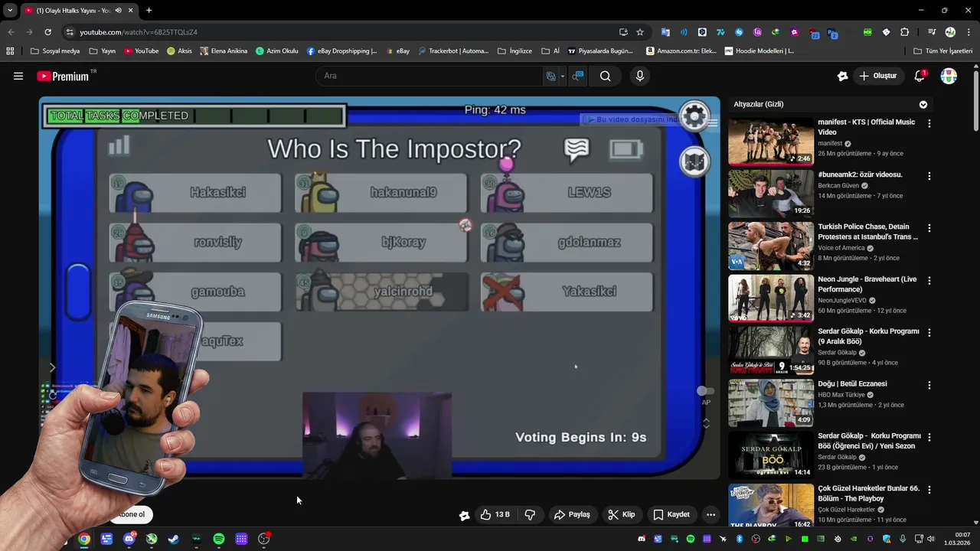The width and height of the screenshot is (980, 551).
Task: Open the Yayın bookmark folder
Action: point(103,51)
